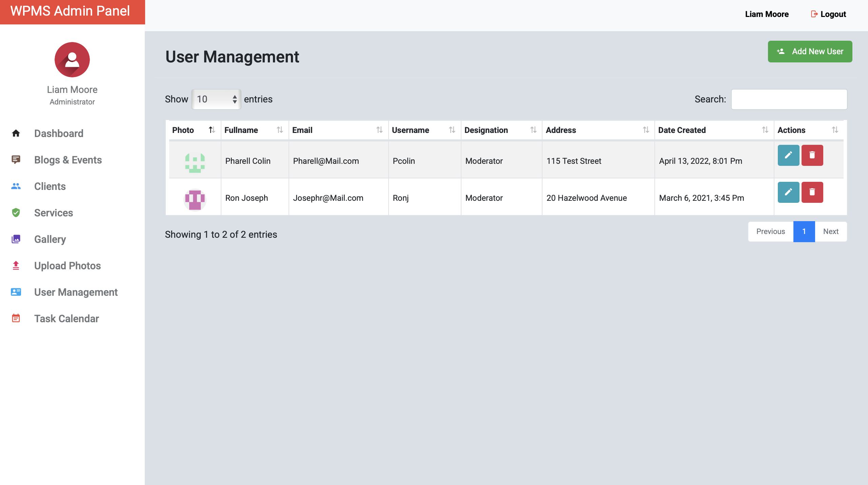Click April 13, 2022, 8:01 Pm date

click(701, 161)
